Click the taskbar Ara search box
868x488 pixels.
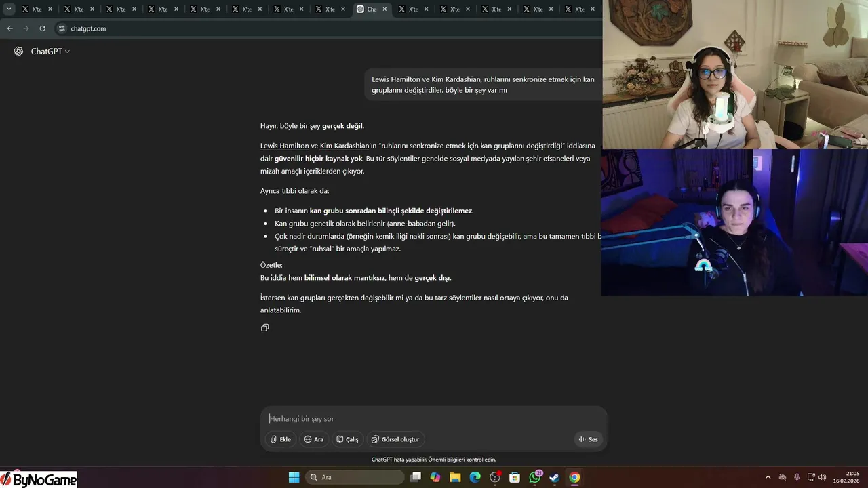(x=355, y=477)
